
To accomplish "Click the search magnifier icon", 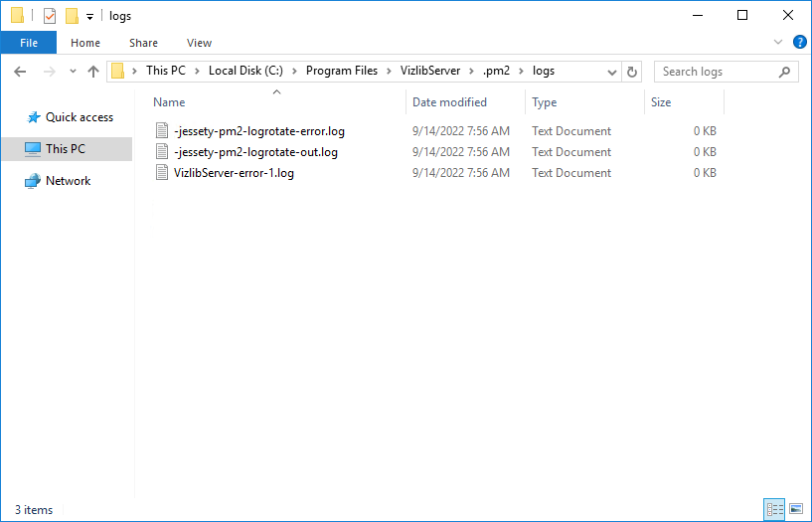I will [x=784, y=72].
